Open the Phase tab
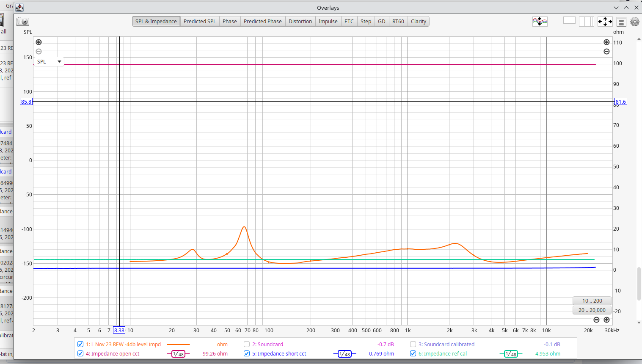Screen dimensions: 642x364 tap(230, 21)
